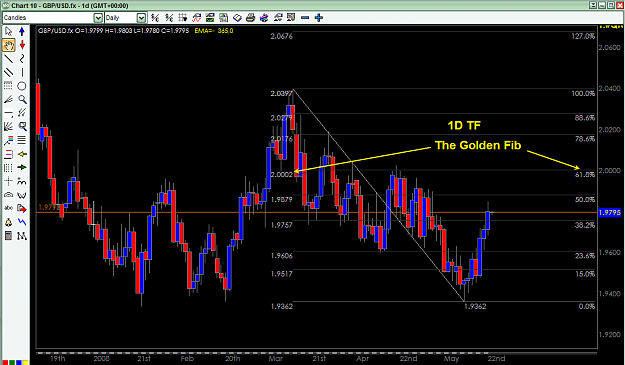Click the first percent-scale toolbar icon
The width and height of the screenshot is (625, 365).
tap(155, 18)
